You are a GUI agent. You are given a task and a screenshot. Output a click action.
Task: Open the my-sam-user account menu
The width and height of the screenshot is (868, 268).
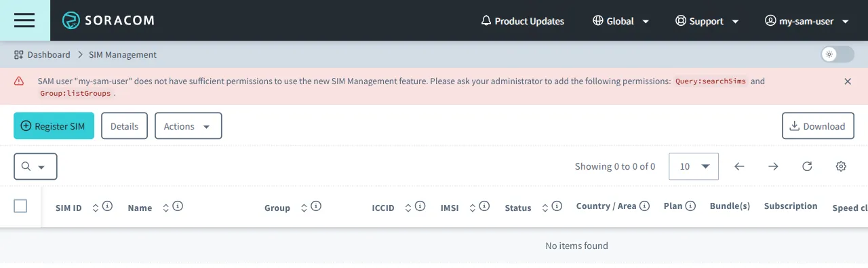tap(807, 21)
